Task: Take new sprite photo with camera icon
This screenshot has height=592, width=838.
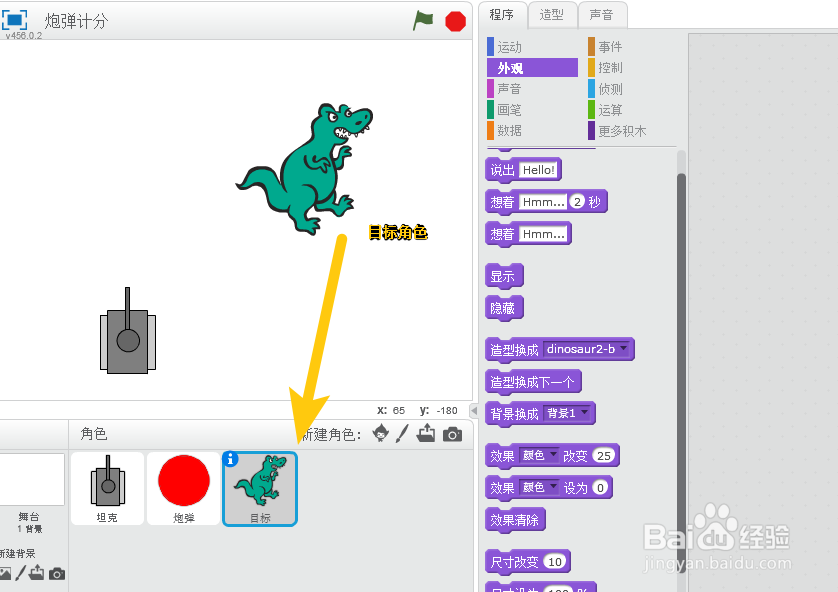Action: pyautogui.click(x=452, y=434)
